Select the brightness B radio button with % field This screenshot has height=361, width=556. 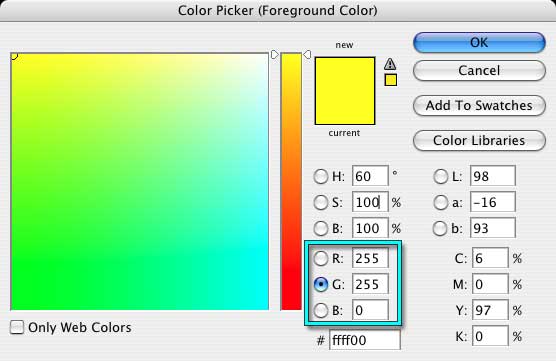click(x=321, y=228)
